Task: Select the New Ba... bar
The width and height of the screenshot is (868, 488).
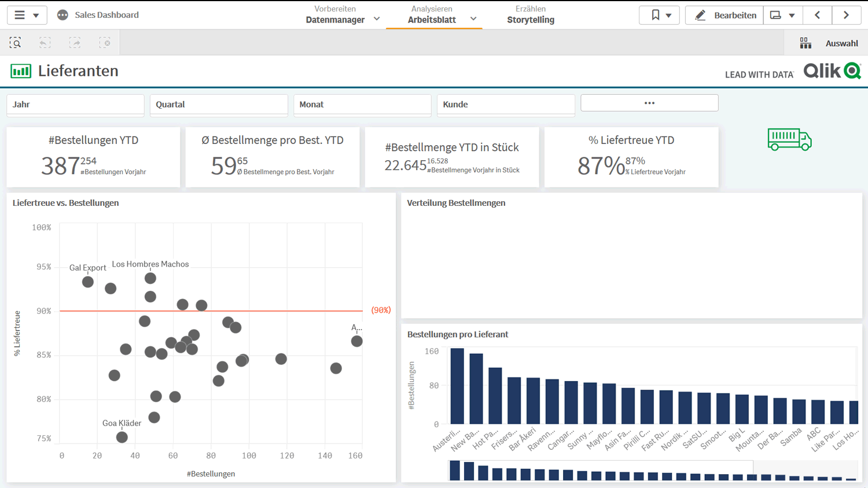Action: [476, 389]
